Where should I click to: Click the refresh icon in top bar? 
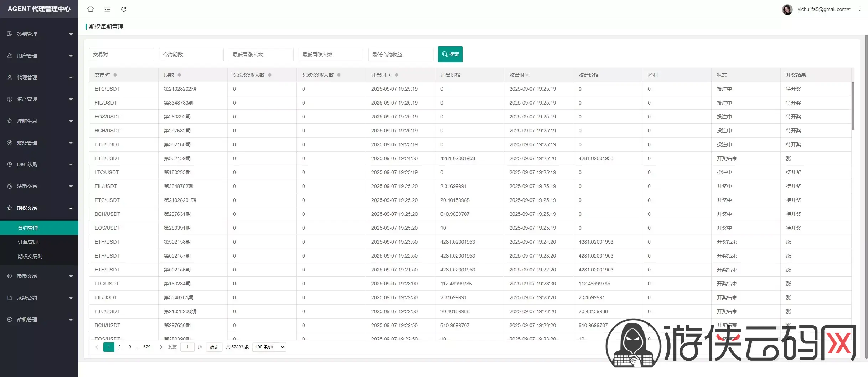coord(124,9)
